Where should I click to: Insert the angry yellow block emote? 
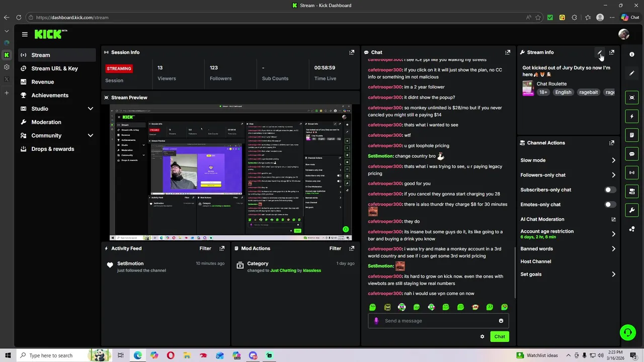(387, 307)
